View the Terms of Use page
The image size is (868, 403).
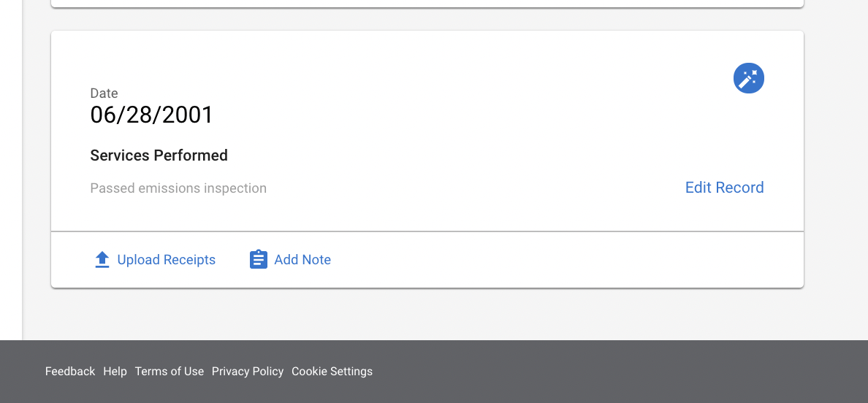pyautogui.click(x=170, y=372)
